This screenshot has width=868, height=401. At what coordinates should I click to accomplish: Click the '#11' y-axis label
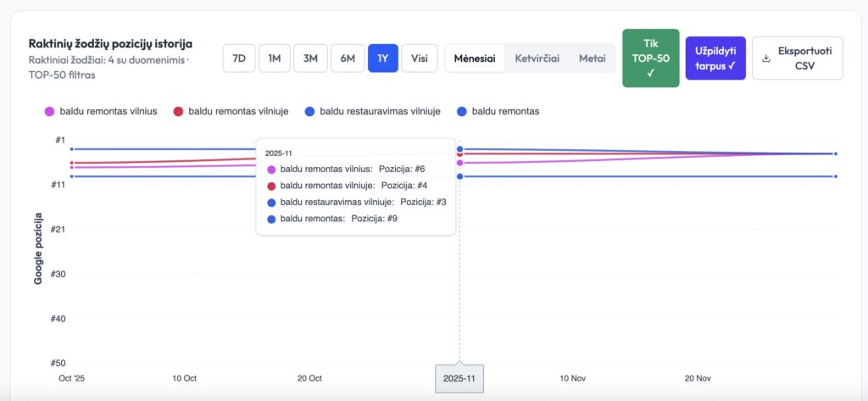[58, 185]
